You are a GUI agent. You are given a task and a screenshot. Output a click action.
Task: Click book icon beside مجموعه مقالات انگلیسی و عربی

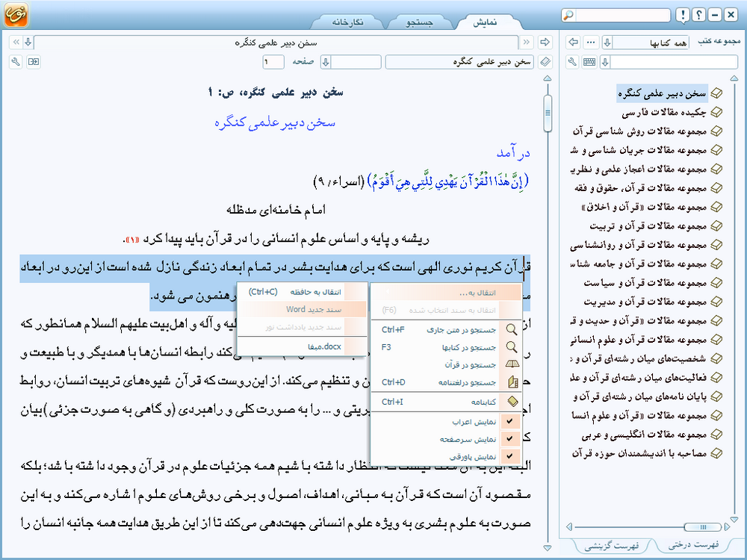pos(716,435)
